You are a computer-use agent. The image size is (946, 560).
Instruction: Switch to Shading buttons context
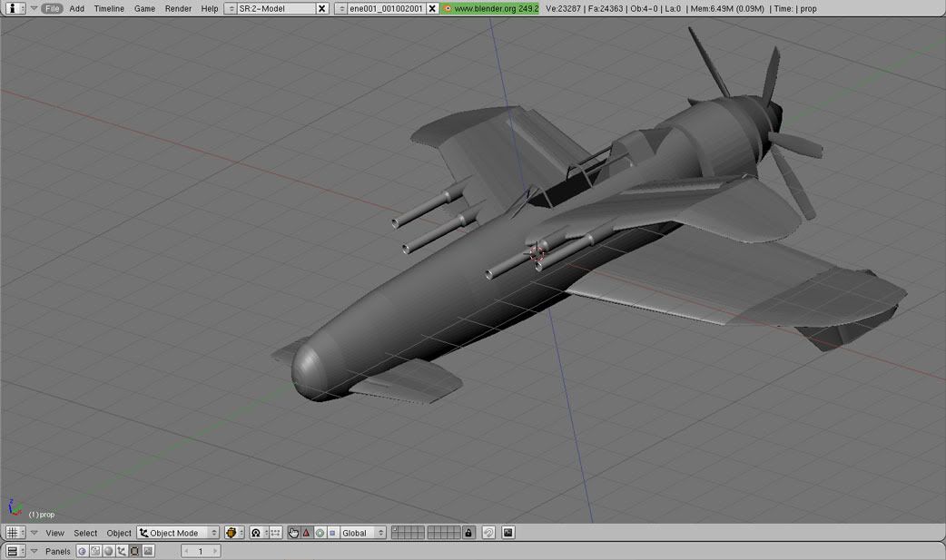109,551
